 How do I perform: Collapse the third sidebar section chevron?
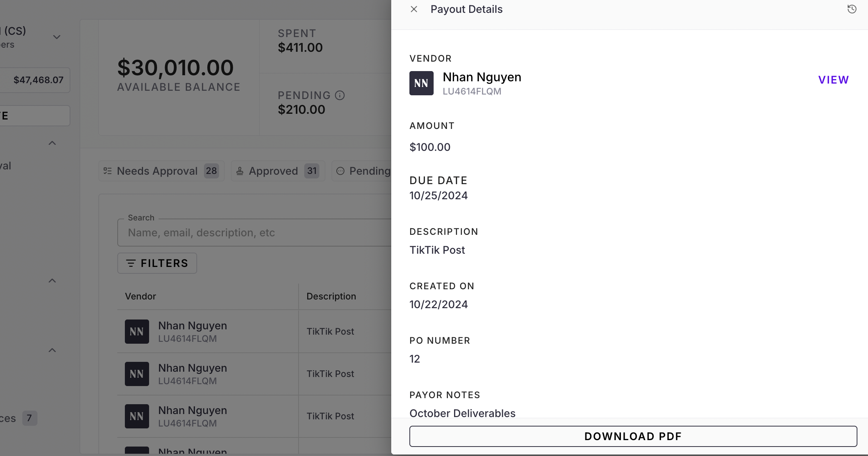tap(52, 350)
